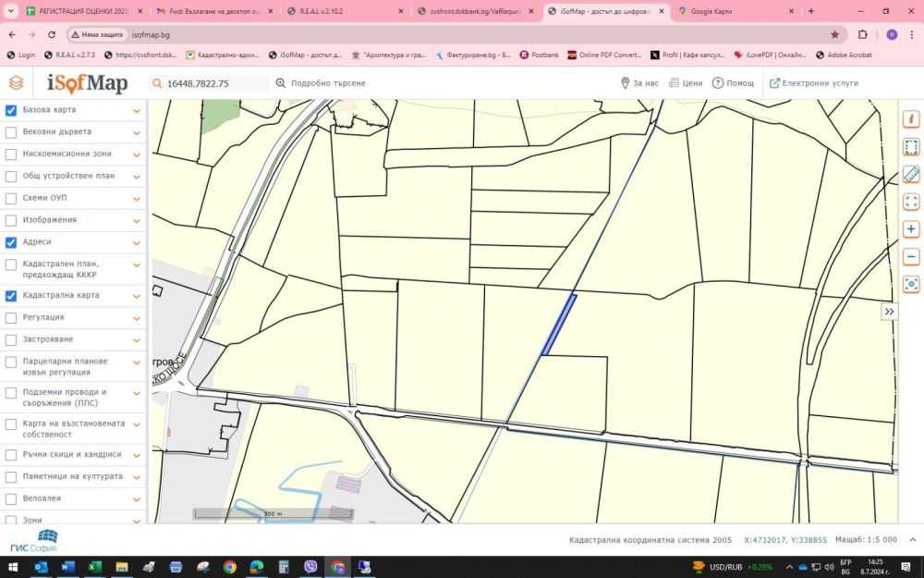
Task: Expand the Адреси layer settings
Action: pyautogui.click(x=137, y=242)
